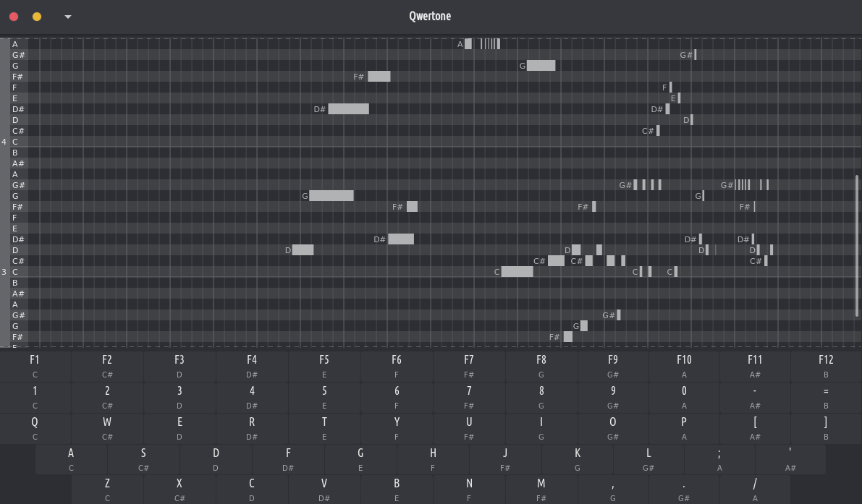
Task: Click the red close window circle
Action: 14,17
